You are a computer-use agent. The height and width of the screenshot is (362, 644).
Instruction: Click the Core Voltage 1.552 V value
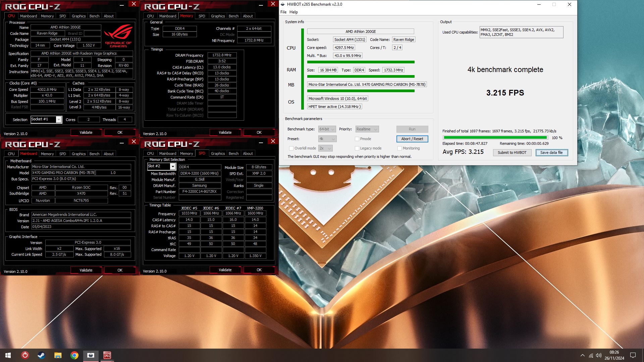89,46
